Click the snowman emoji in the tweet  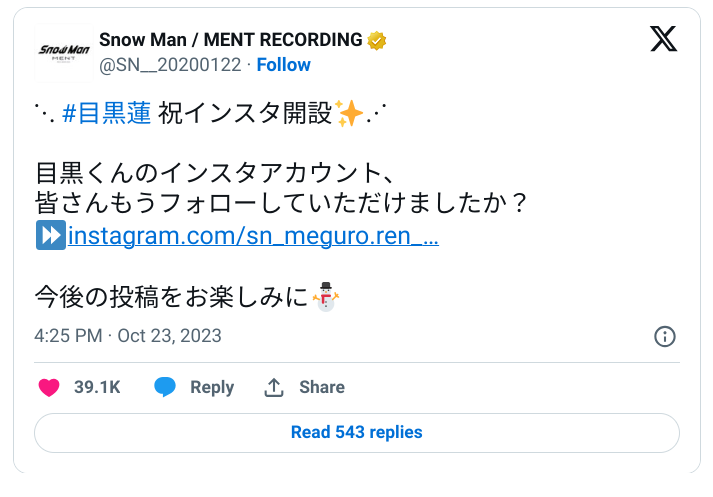point(326,296)
